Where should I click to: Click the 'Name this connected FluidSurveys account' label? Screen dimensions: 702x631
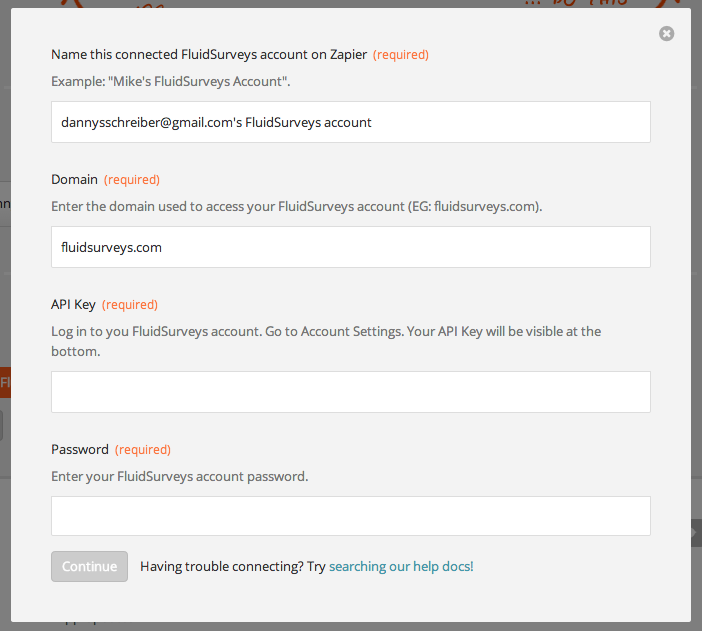(209, 55)
